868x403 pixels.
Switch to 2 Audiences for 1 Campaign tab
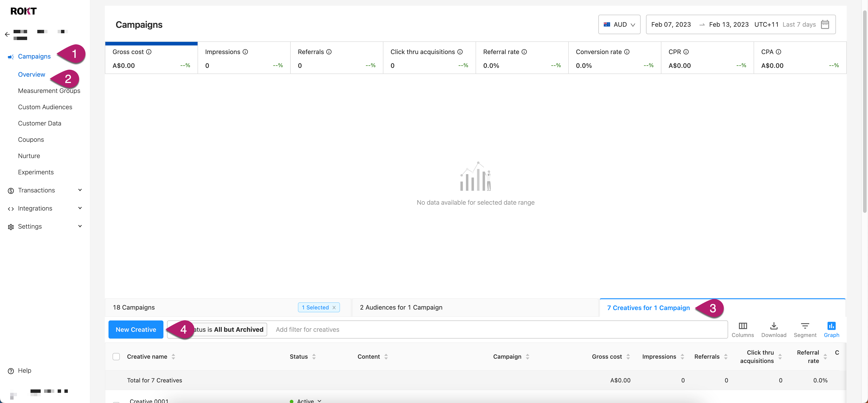(475, 308)
